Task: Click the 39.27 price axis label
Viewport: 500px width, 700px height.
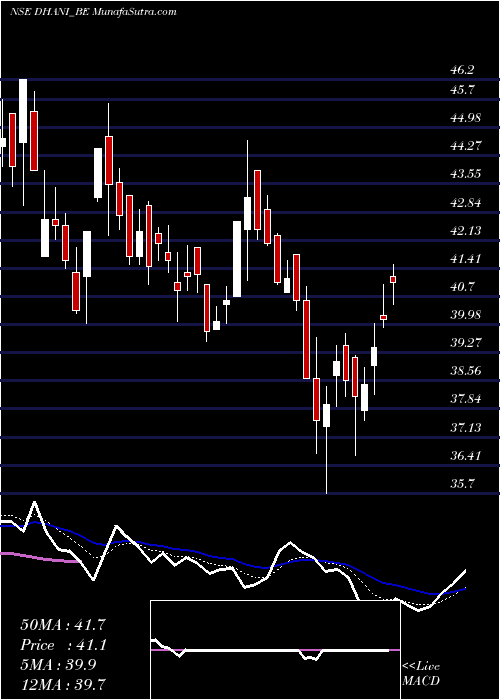Action: 465,343
